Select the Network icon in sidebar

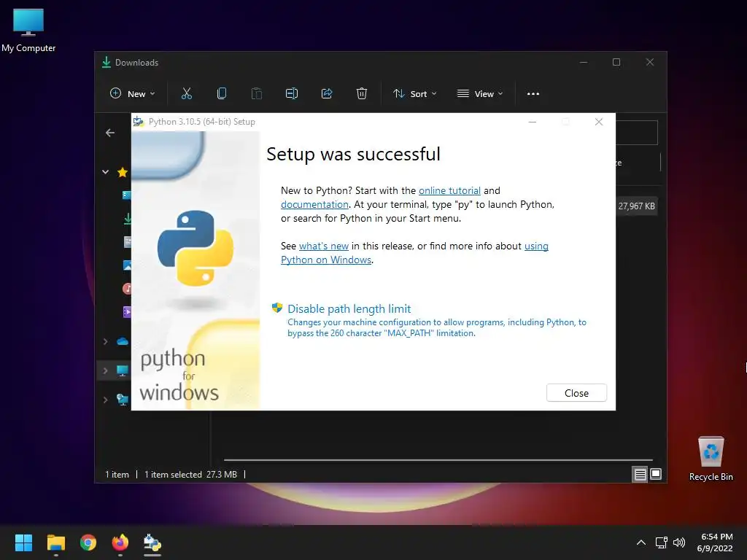pos(123,400)
